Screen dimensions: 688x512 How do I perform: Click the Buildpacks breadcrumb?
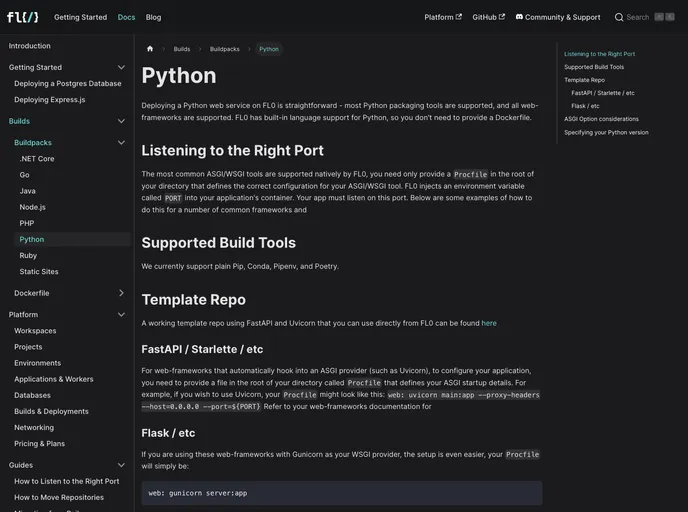pyautogui.click(x=224, y=49)
